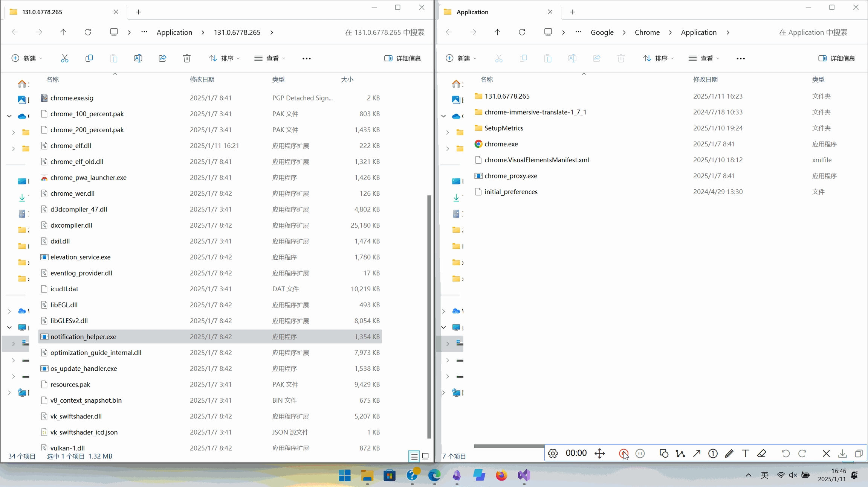Open the sort dropdown in left window

[224, 58]
